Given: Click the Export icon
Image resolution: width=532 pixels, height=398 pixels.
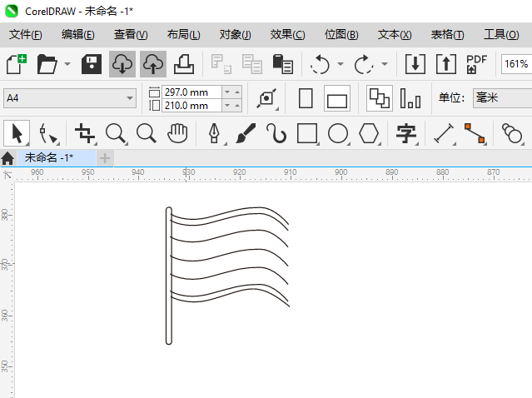Looking at the screenshot, I should [x=445, y=64].
